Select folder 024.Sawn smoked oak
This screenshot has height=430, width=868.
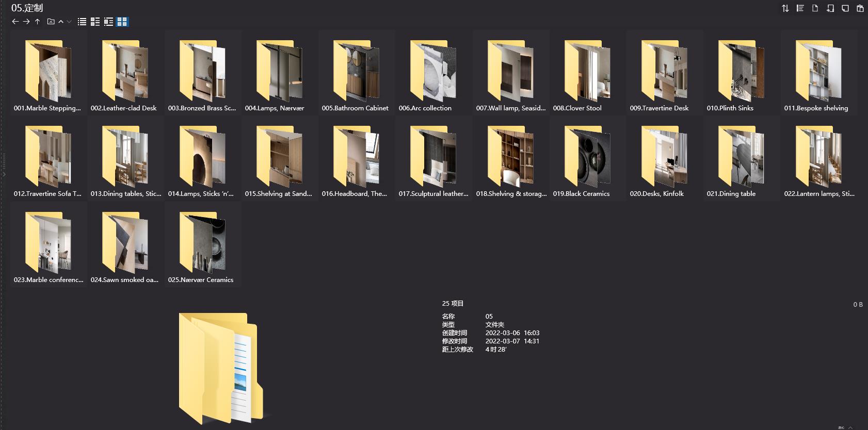point(125,244)
